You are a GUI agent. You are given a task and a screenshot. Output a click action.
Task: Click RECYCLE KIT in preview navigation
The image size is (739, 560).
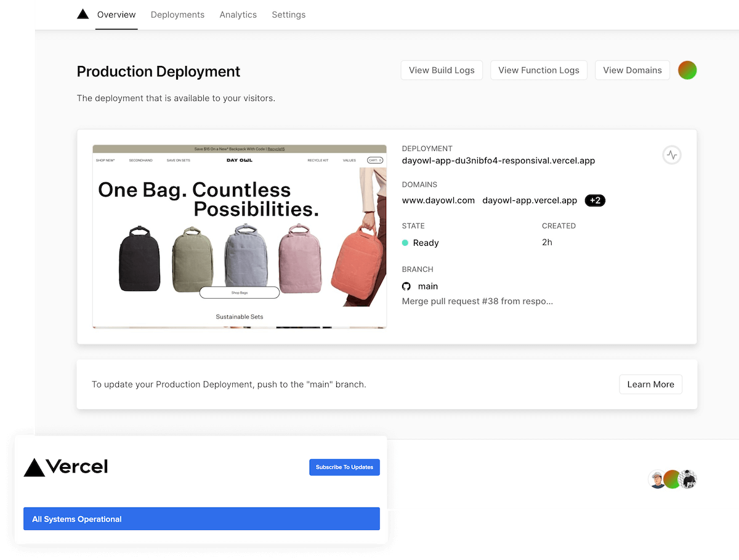coord(318,160)
